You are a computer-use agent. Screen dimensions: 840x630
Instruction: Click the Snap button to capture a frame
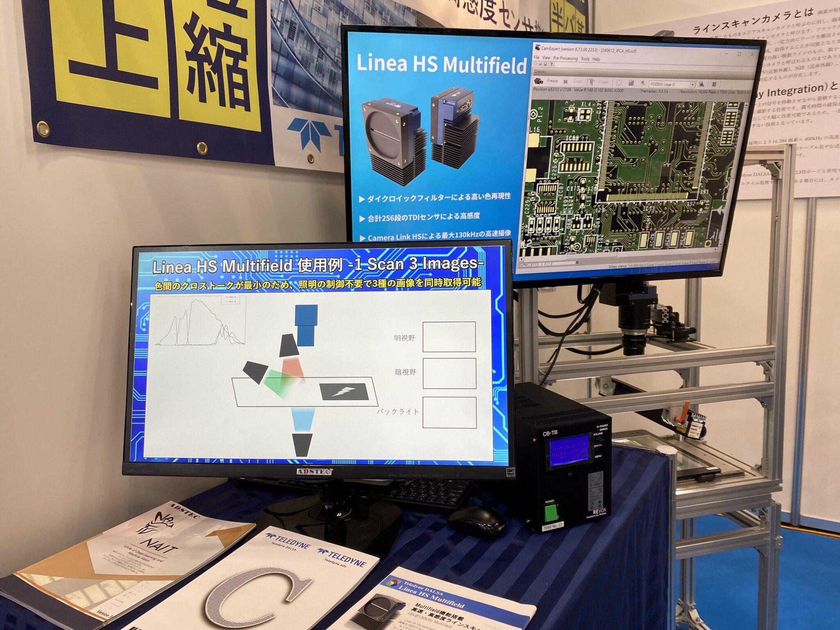[x=577, y=81]
